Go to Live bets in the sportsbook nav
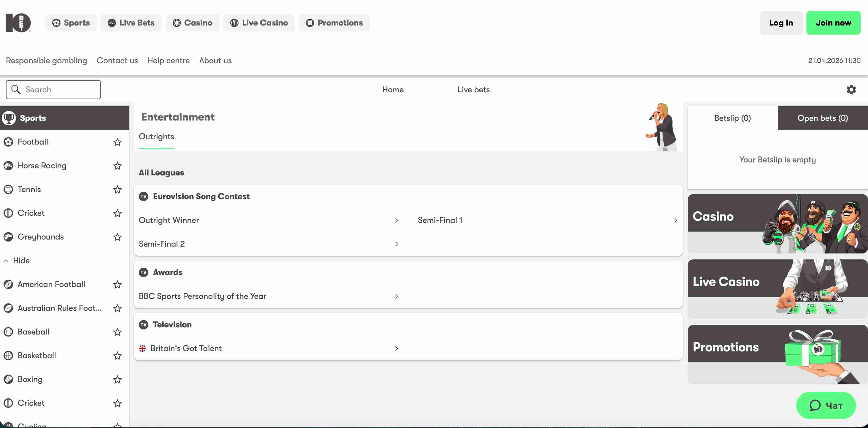The image size is (868, 428). [473, 90]
